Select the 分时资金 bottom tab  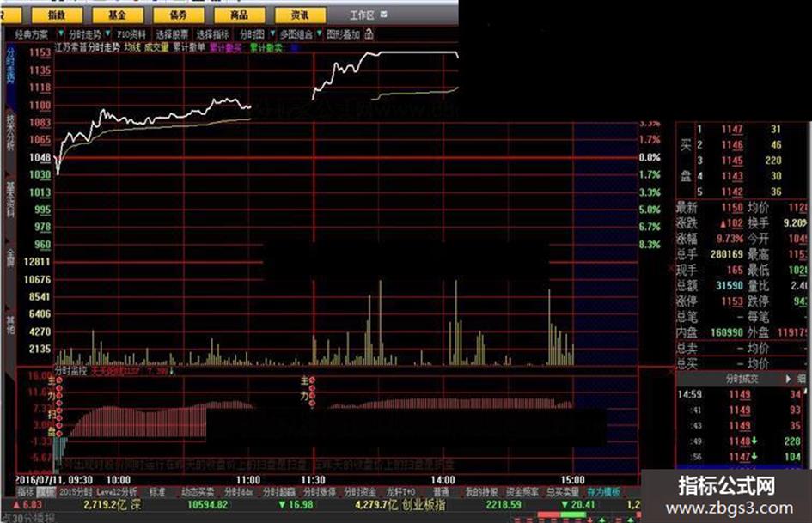pos(360,492)
